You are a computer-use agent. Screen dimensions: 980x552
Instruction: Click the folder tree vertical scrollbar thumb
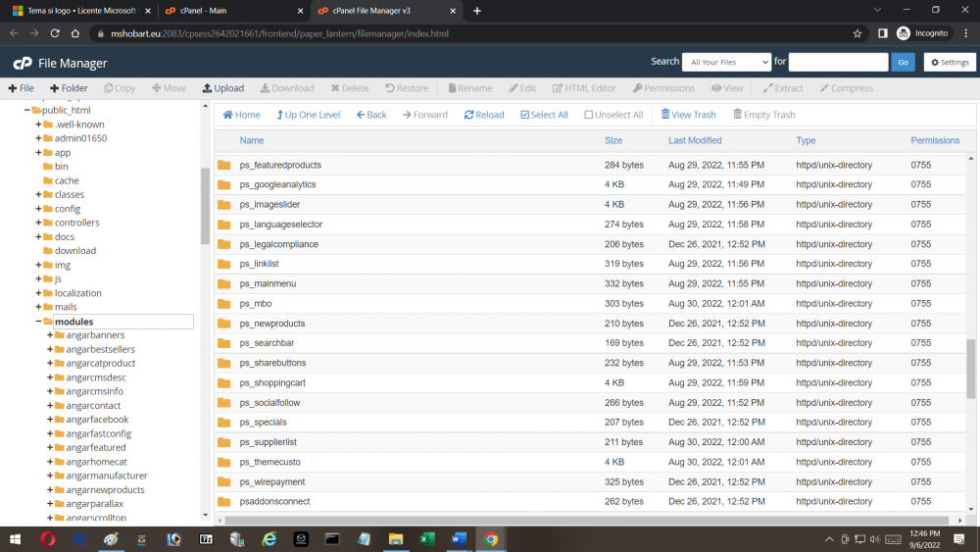coord(205,206)
